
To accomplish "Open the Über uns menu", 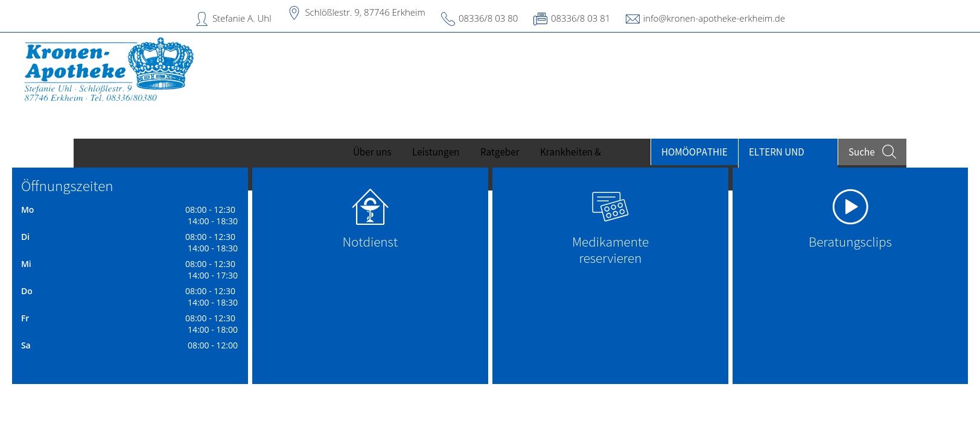I will [x=372, y=153].
